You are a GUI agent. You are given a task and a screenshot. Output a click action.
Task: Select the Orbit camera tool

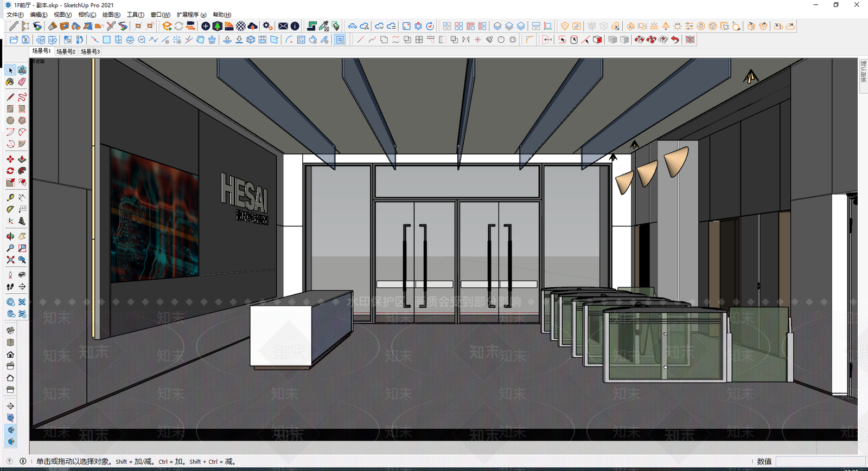(x=10, y=236)
